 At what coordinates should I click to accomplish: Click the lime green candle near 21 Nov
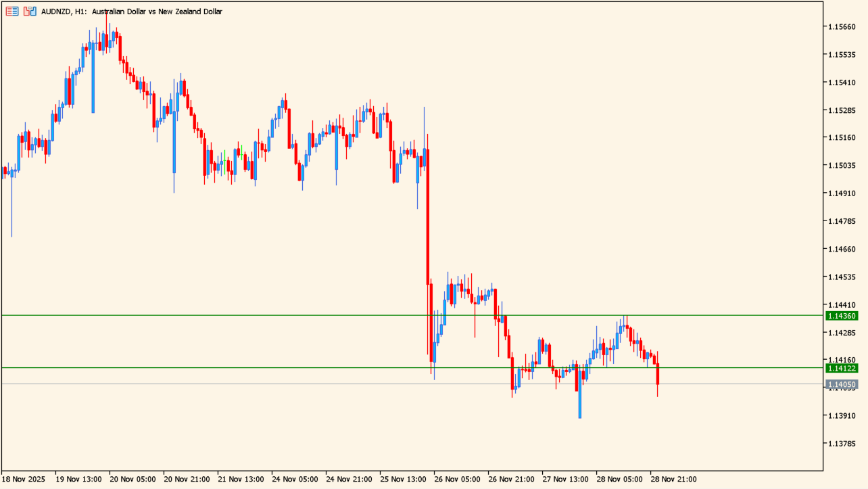225,162
